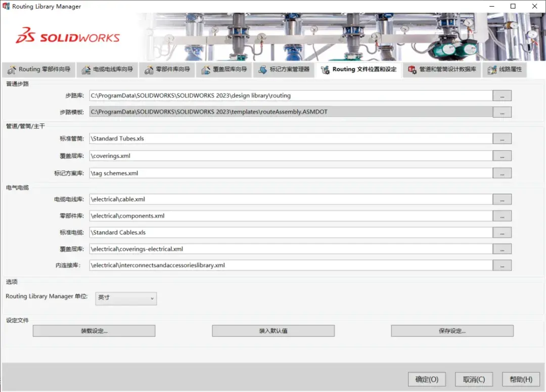Image resolution: width=546 pixels, height=392 pixels.
Task: Browse for 步路库 folder path
Action: (503, 95)
